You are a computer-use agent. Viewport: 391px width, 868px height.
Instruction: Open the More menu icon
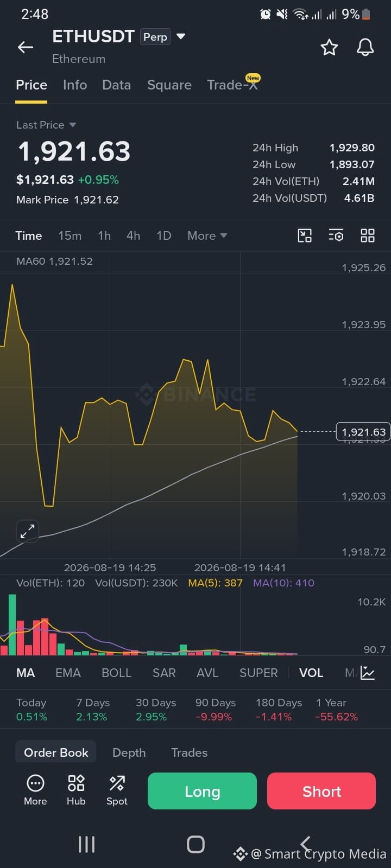[x=35, y=790]
